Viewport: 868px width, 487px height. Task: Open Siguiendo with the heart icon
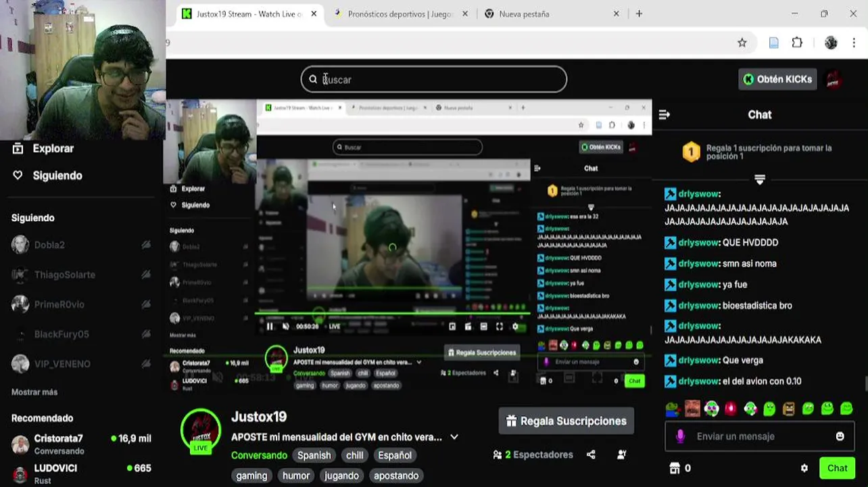tap(47, 175)
